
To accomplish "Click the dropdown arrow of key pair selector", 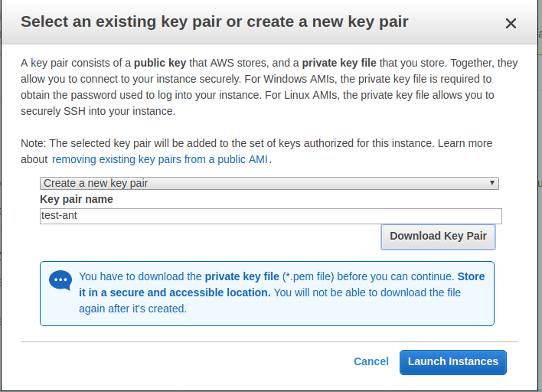I will click(x=491, y=183).
